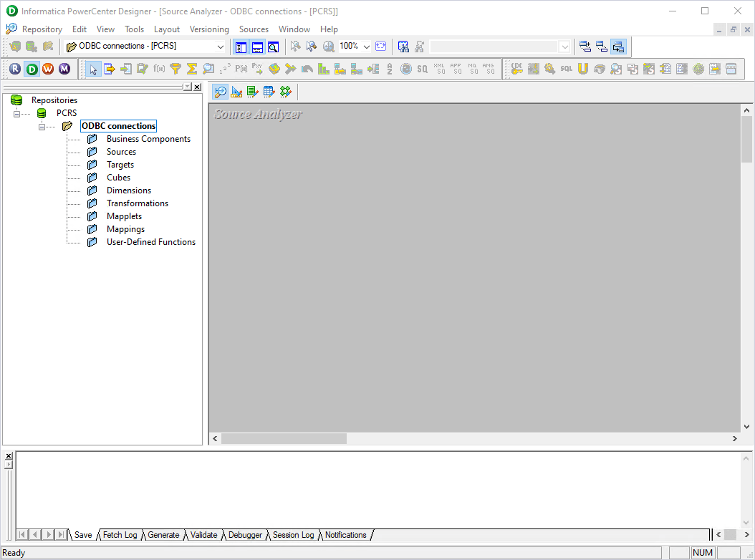Click the binoculars Find in Workspace icon
This screenshot has width=755, height=560.
[x=403, y=47]
